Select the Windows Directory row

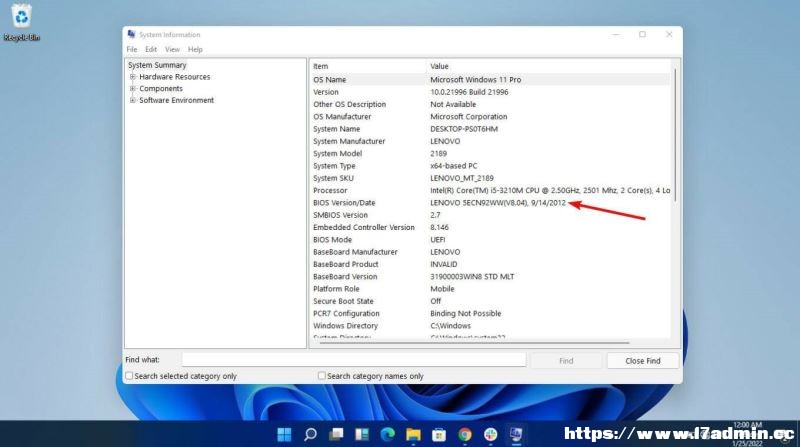(490, 326)
